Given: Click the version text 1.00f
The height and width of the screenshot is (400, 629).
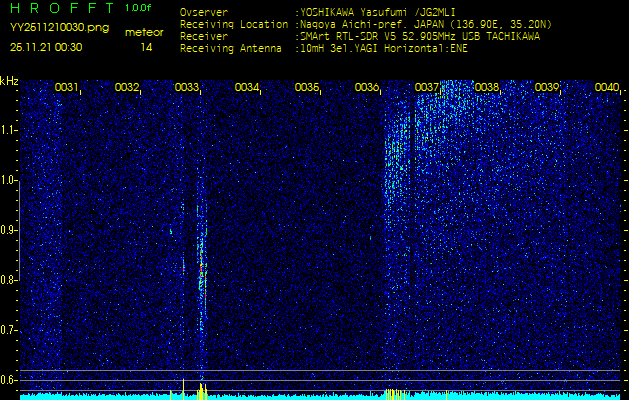Looking at the screenshot, I should coord(138,8).
